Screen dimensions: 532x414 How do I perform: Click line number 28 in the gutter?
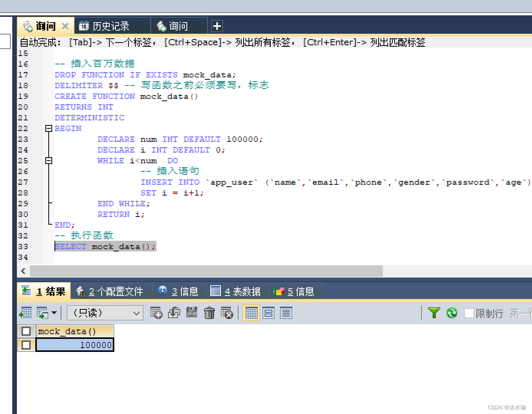[23, 193]
